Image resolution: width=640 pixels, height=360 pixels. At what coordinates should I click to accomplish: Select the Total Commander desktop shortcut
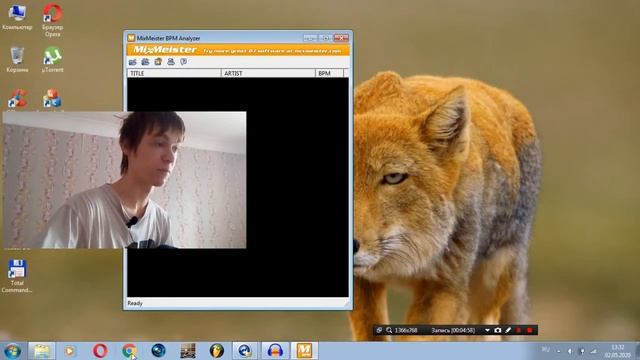(x=17, y=276)
